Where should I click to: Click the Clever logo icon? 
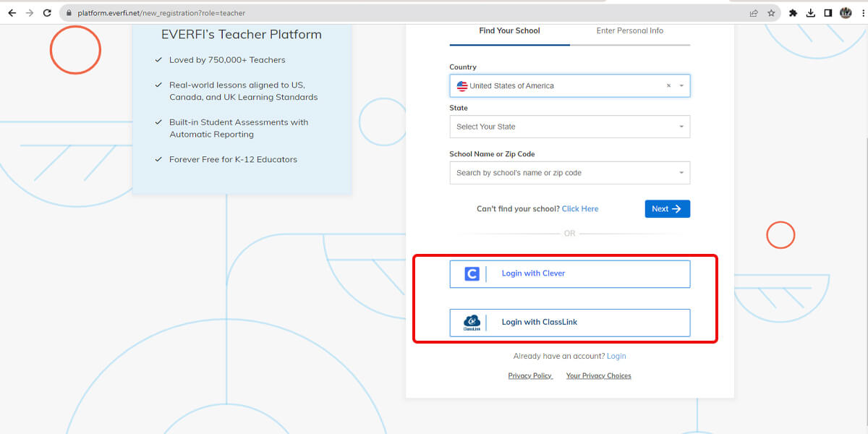(x=472, y=274)
